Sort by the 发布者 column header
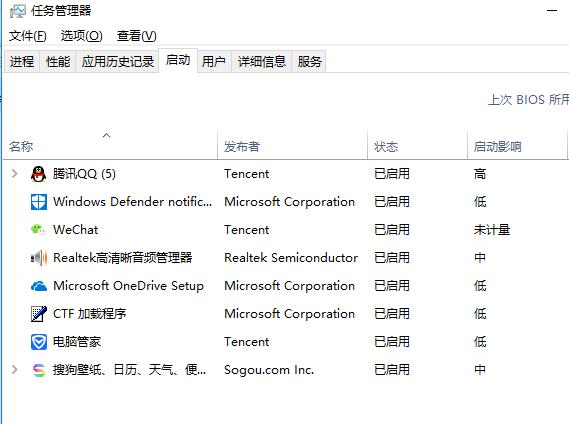This screenshot has height=424, width=569. [242, 147]
